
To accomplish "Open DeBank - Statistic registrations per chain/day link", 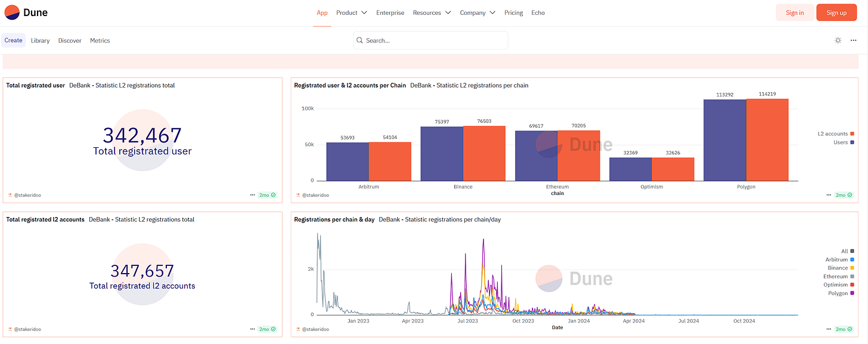I will point(440,219).
